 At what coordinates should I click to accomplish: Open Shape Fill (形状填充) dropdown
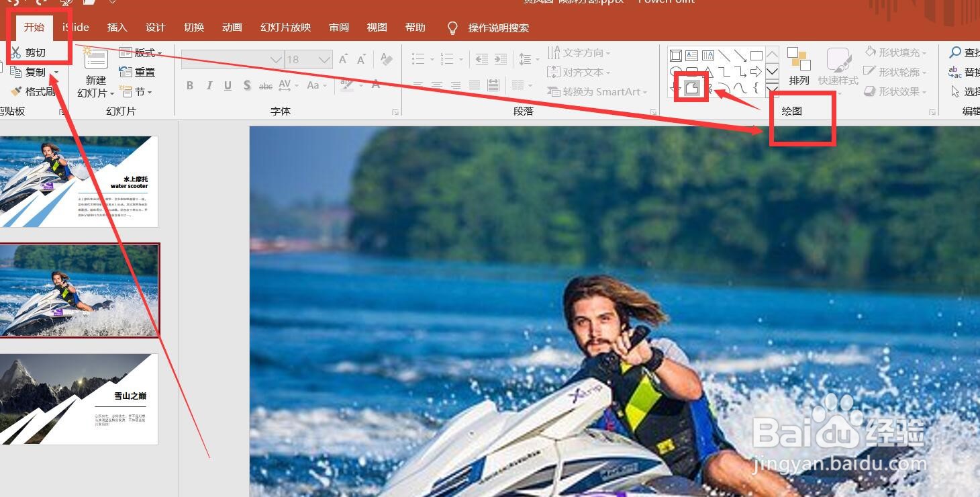pyautogui.click(x=895, y=52)
